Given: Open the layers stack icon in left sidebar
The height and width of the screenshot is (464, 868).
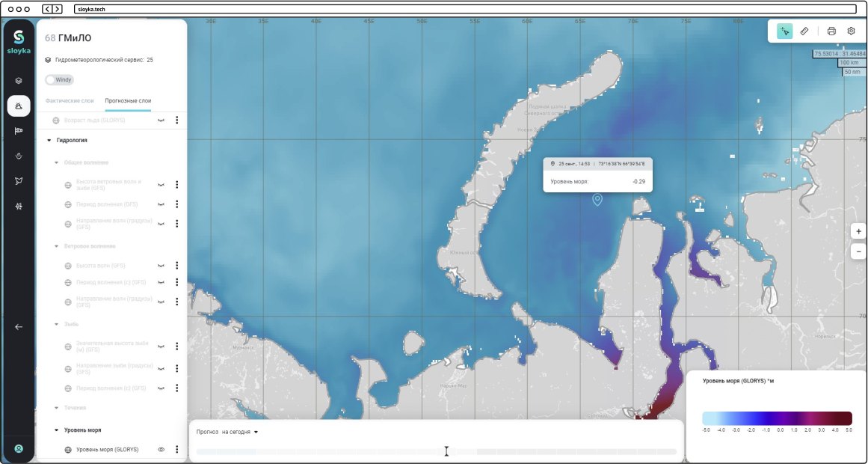Looking at the screenshot, I should pos(19,80).
